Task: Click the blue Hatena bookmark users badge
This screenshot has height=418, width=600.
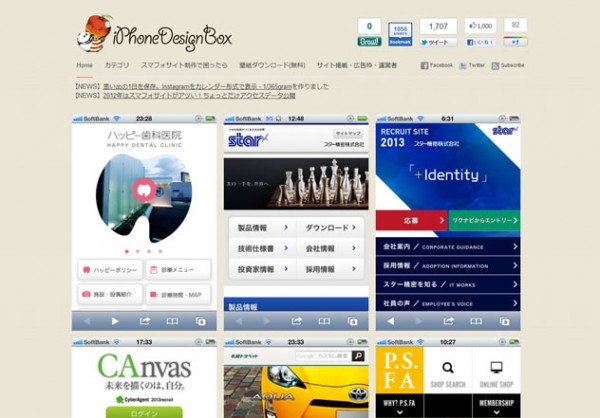Action: 400,34
